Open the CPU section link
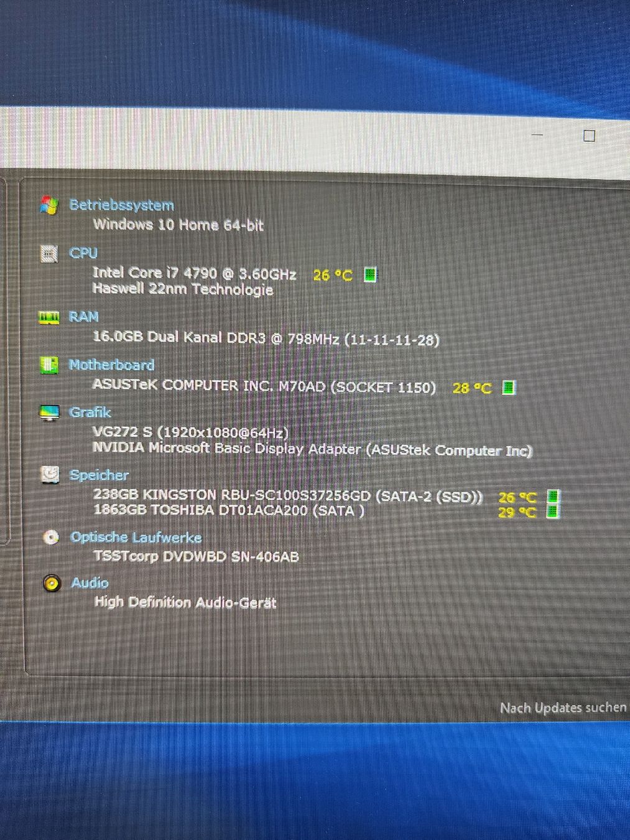The image size is (630, 840). click(x=83, y=253)
